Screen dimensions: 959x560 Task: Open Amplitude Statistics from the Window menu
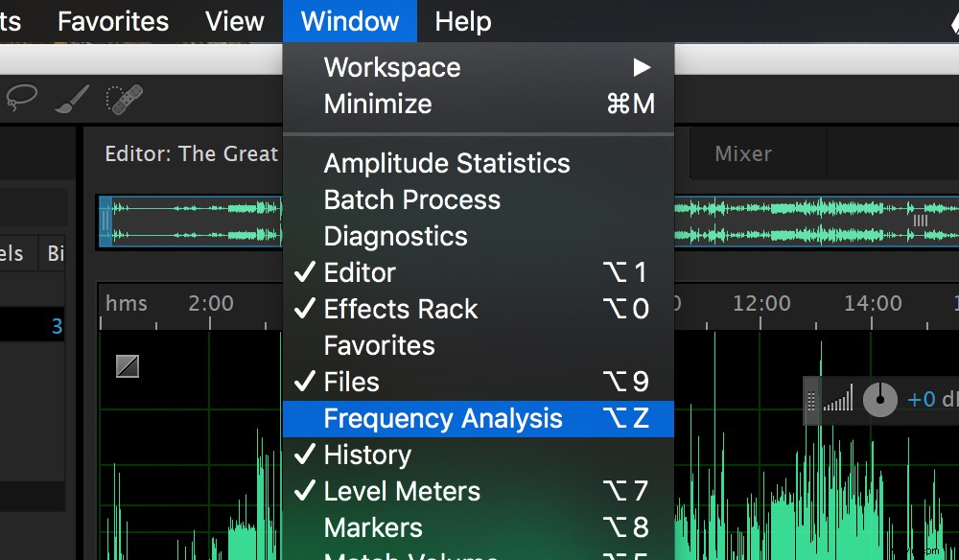click(447, 163)
